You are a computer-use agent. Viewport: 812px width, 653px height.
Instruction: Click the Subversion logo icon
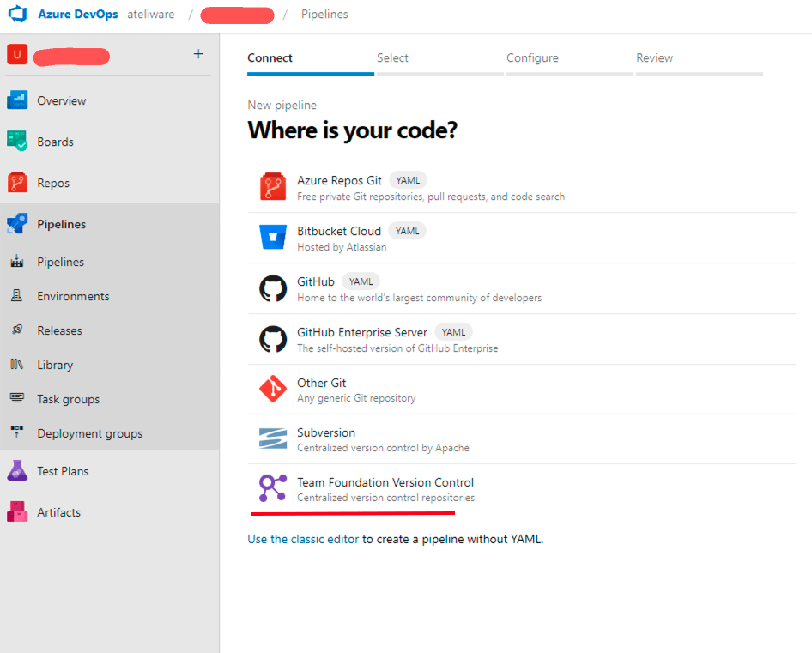(x=273, y=438)
